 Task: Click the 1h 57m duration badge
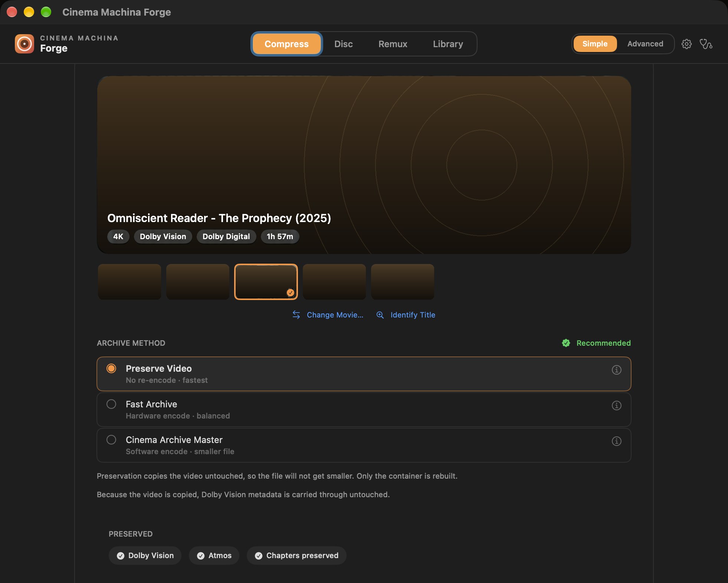[x=280, y=237]
